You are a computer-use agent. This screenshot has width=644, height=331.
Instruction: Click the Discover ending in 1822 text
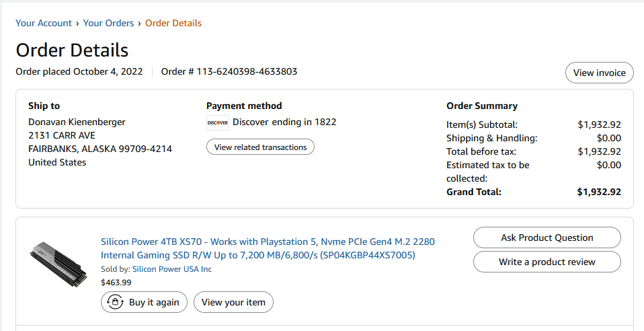point(284,122)
